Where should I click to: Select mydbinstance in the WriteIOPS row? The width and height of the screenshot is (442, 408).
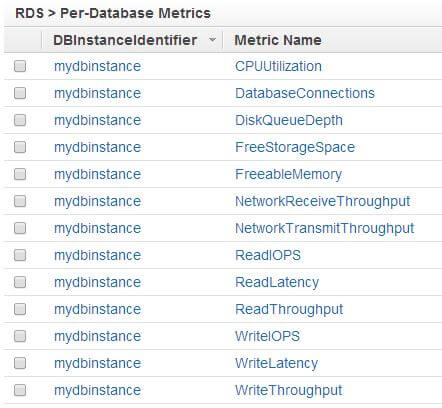[97, 336]
